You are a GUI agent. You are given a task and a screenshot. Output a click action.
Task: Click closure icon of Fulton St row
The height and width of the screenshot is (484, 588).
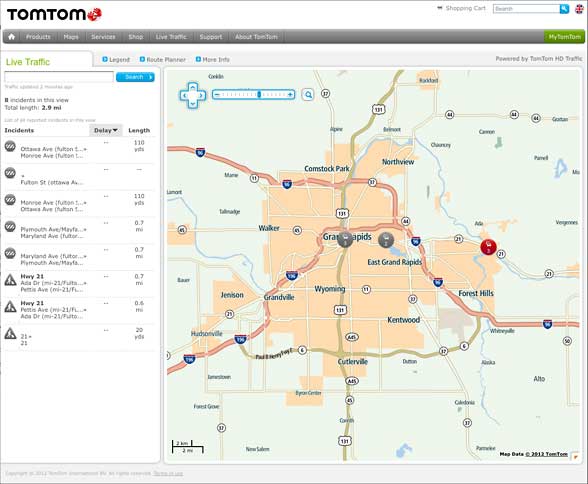(x=10, y=172)
